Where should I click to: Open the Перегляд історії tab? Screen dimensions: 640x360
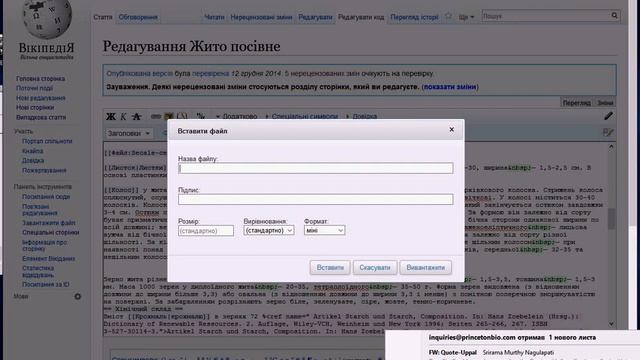414,17
